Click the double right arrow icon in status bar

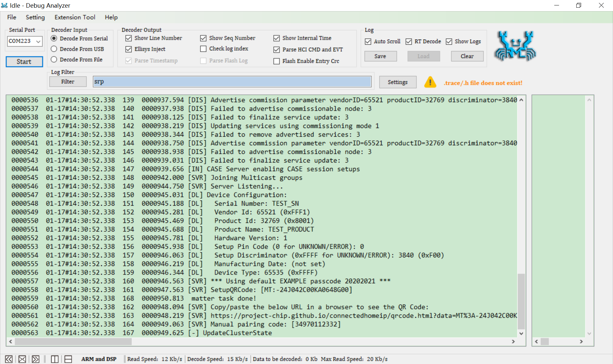(x=35, y=359)
